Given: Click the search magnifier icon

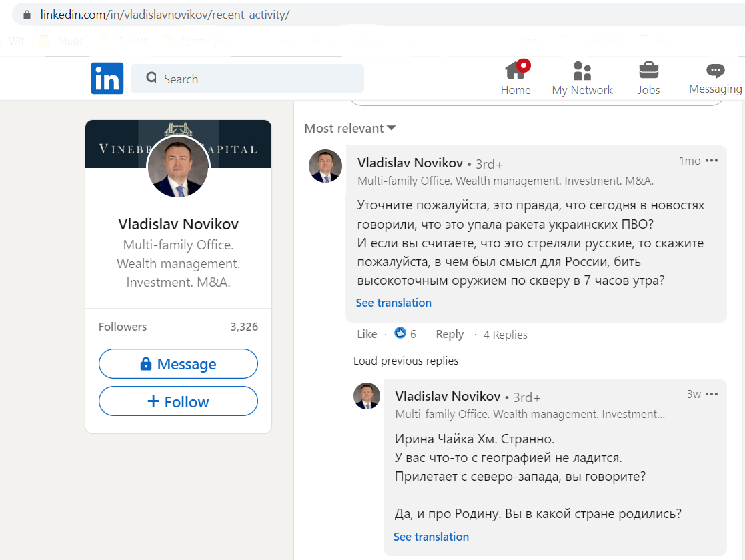Looking at the screenshot, I should click(x=151, y=77).
